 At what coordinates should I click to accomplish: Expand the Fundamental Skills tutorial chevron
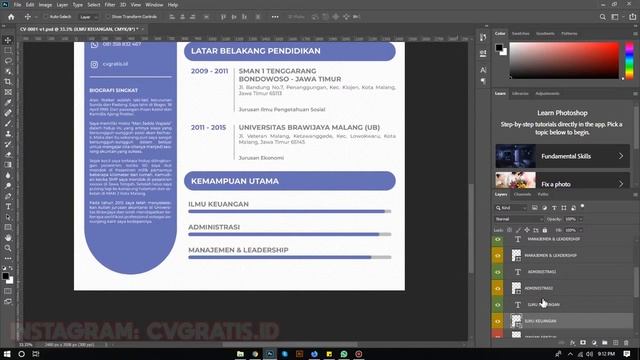coord(620,156)
